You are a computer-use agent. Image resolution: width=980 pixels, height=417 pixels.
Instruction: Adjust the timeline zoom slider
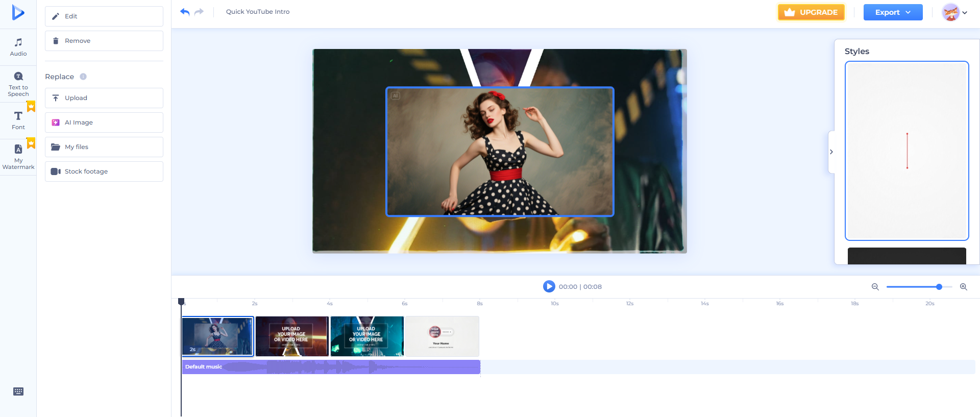point(939,287)
